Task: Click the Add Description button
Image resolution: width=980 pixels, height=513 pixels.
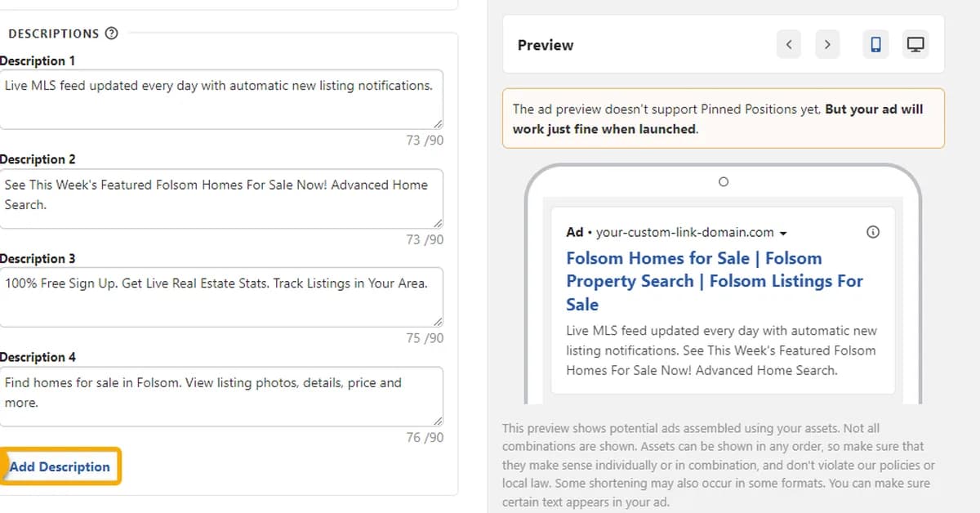Action: tap(60, 466)
